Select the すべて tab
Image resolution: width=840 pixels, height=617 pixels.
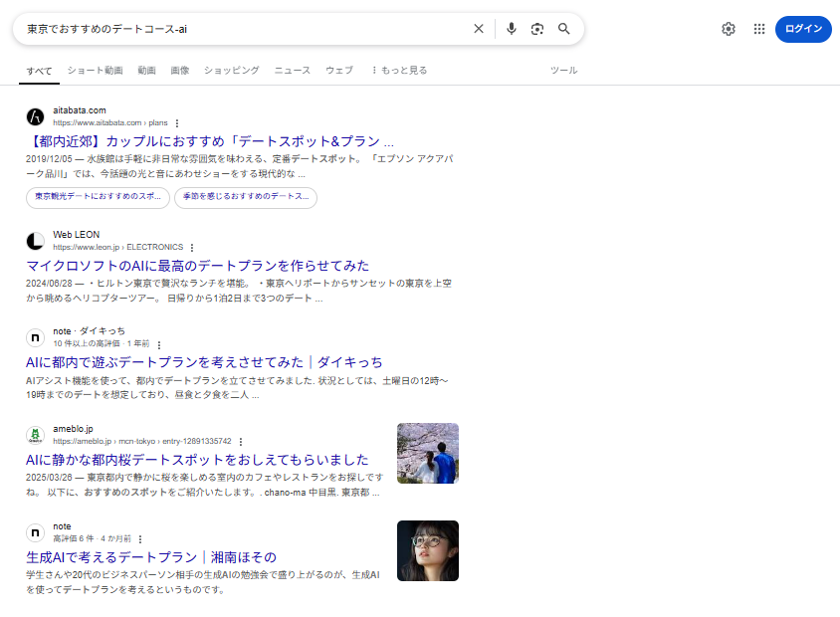[x=39, y=71]
